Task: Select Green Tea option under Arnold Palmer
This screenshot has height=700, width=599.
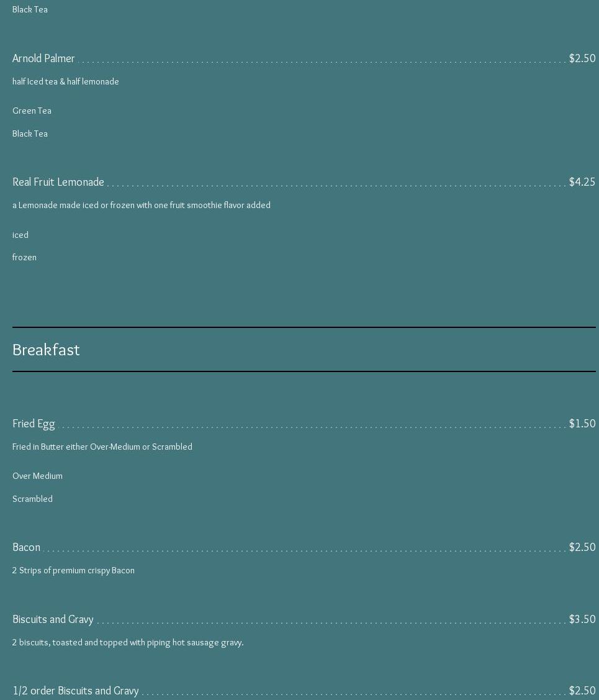Action: coord(32,111)
